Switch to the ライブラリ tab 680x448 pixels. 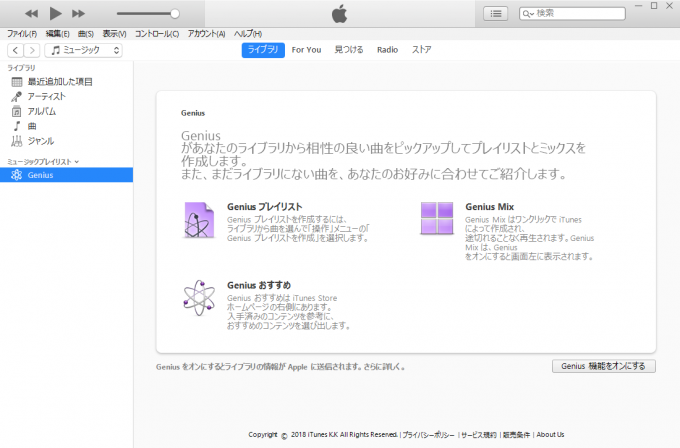[263, 50]
